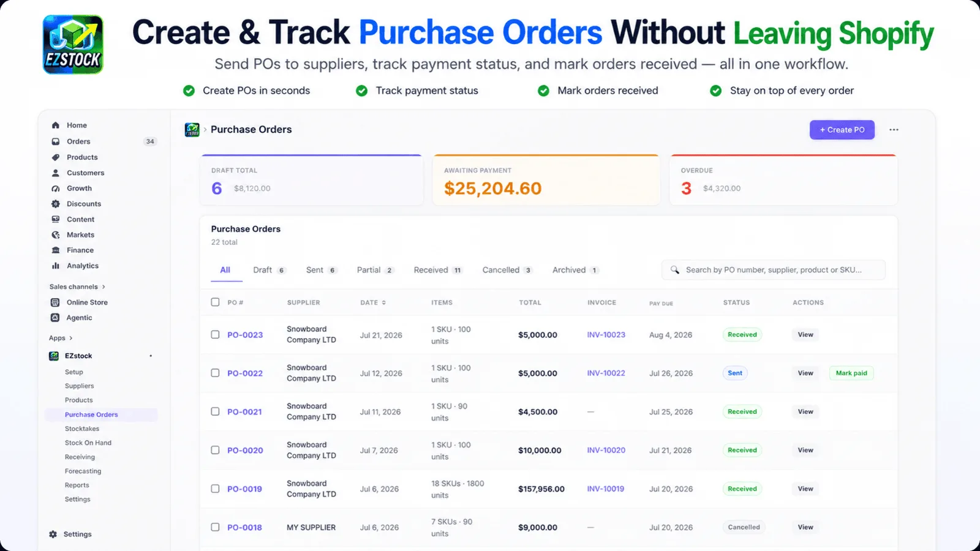Switch to the Received tab
This screenshot has width=980, height=551.
(437, 270)
